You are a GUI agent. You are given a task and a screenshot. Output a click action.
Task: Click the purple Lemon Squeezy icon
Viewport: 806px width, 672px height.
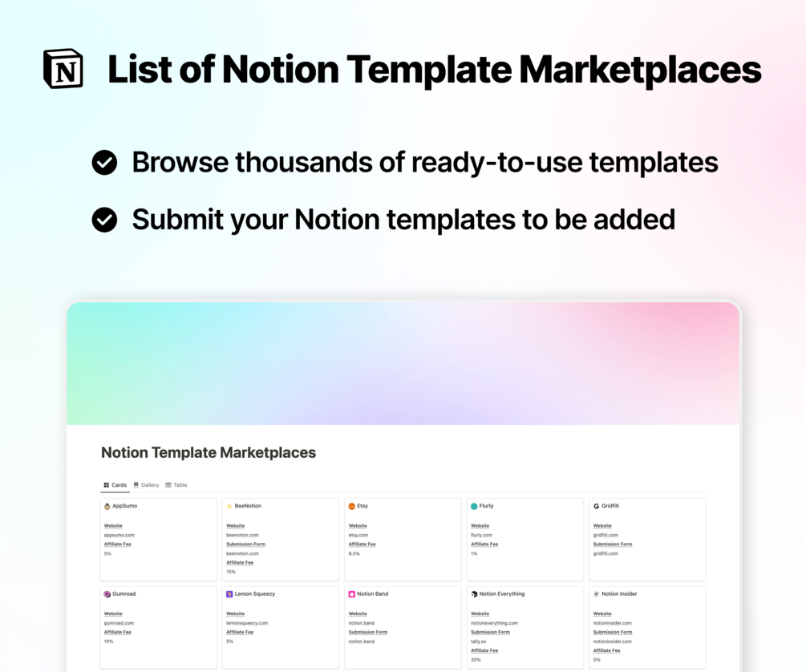point(229,594)
